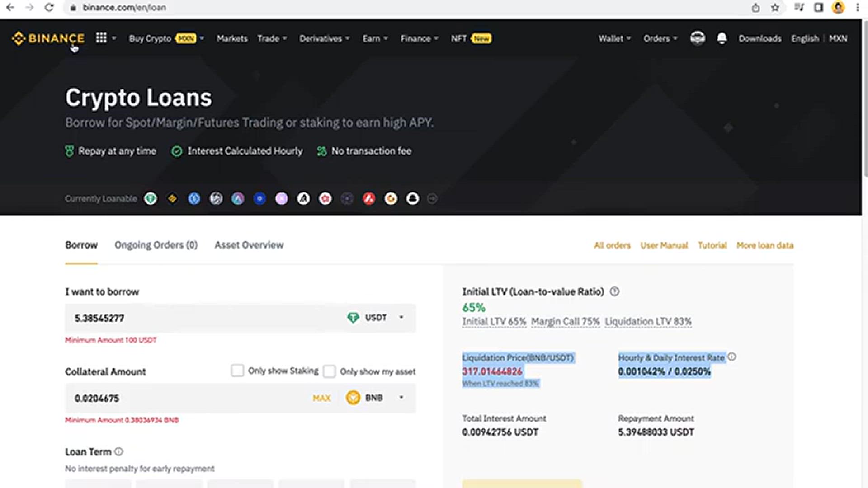Switch to Asset Overview tab

pos(249,245)
